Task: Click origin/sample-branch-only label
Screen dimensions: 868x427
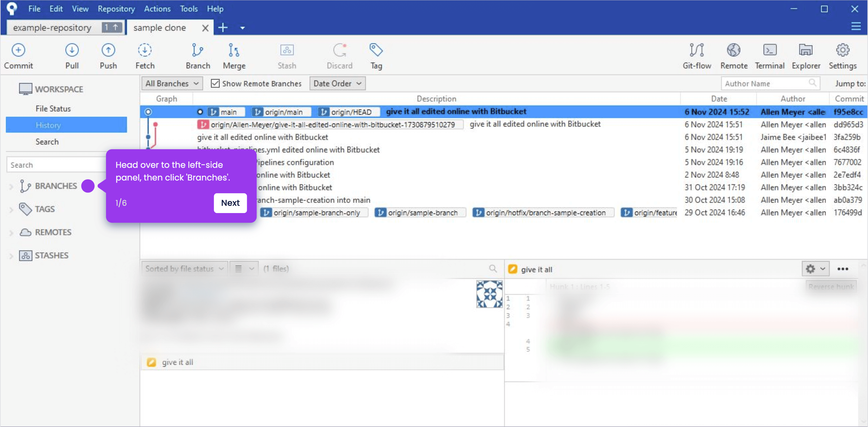Action: tap(314, 213)
